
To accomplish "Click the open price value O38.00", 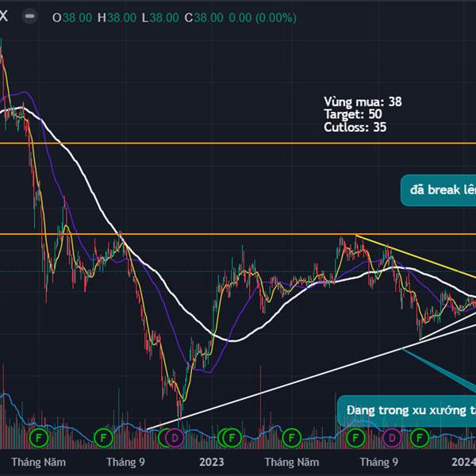I will 72,18.
